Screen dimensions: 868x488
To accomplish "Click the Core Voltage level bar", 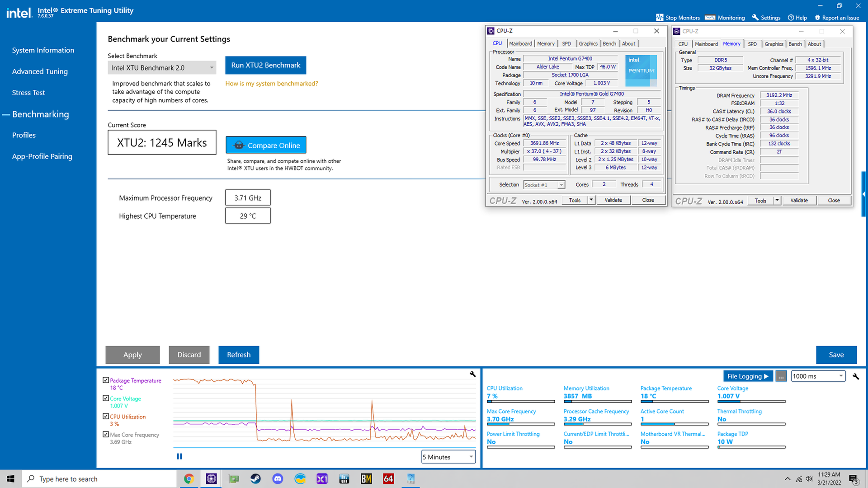I will pyautogui.click(x=751, y=401).
